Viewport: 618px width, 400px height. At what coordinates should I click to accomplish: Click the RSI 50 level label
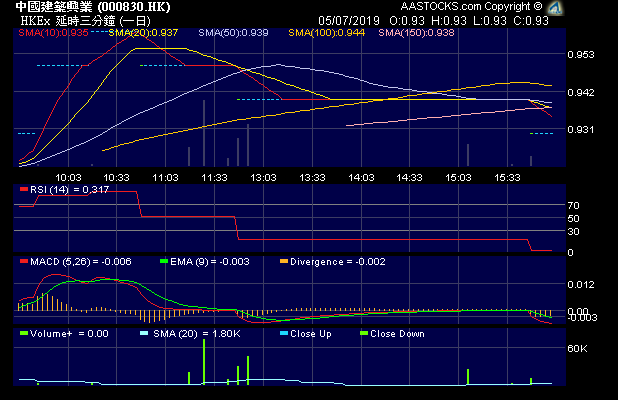[574, 219]
